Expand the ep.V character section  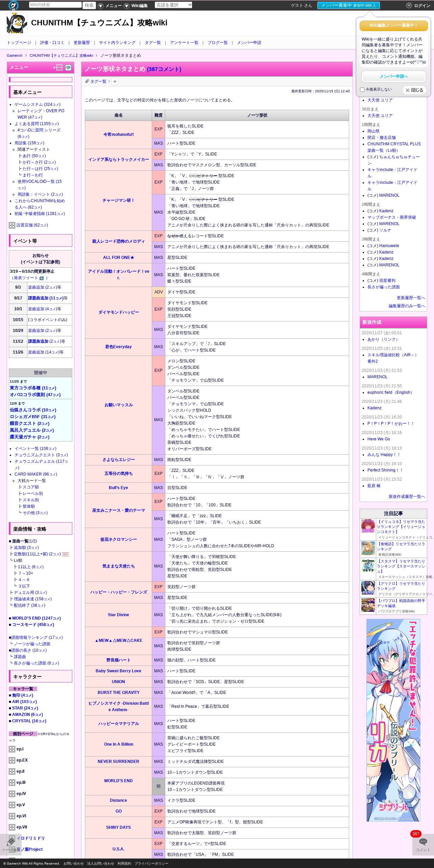point(12,805)
